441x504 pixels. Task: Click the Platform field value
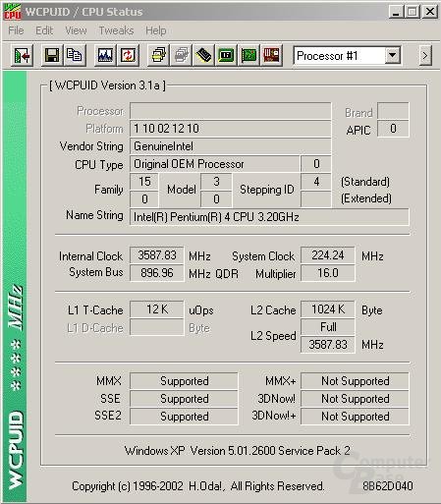[x=231, y=129]
